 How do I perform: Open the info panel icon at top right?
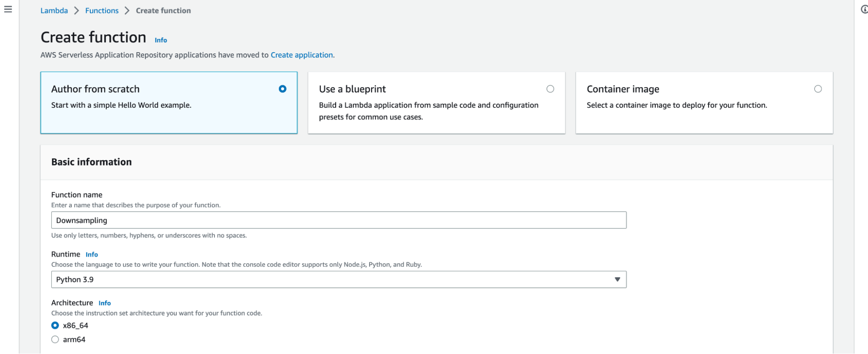pyautogui.click(x=864, y=9)
